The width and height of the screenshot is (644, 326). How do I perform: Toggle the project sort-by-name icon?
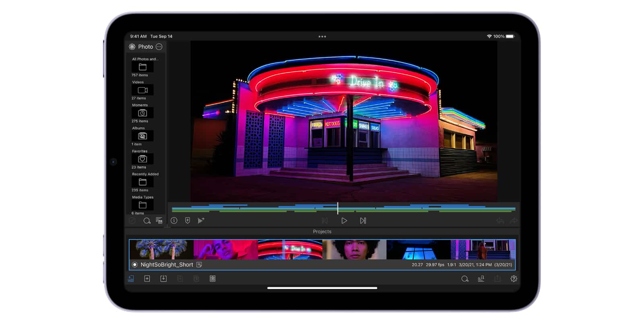click(481, 279)
